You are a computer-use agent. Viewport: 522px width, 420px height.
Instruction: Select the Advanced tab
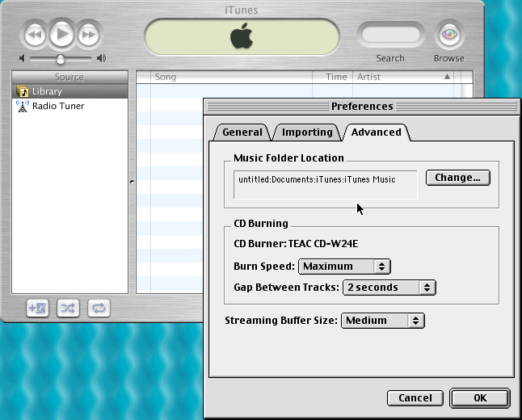[x=377, y=132]
